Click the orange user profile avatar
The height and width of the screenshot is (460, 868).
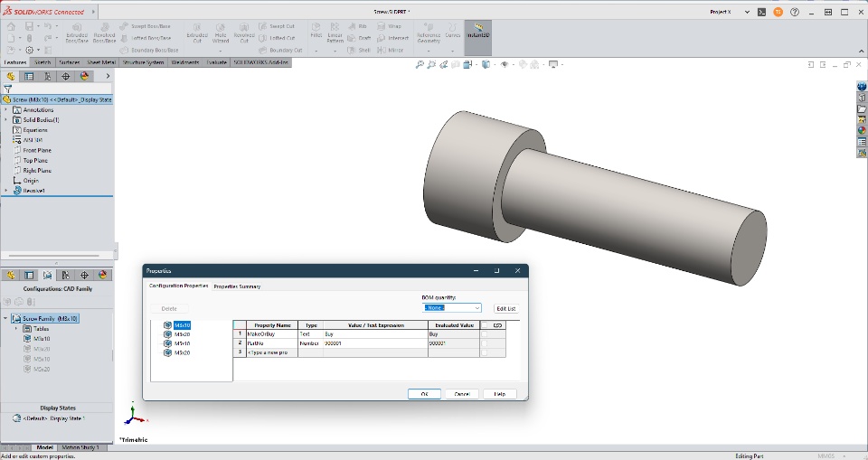pyautogui.click(x=778, y=12)
